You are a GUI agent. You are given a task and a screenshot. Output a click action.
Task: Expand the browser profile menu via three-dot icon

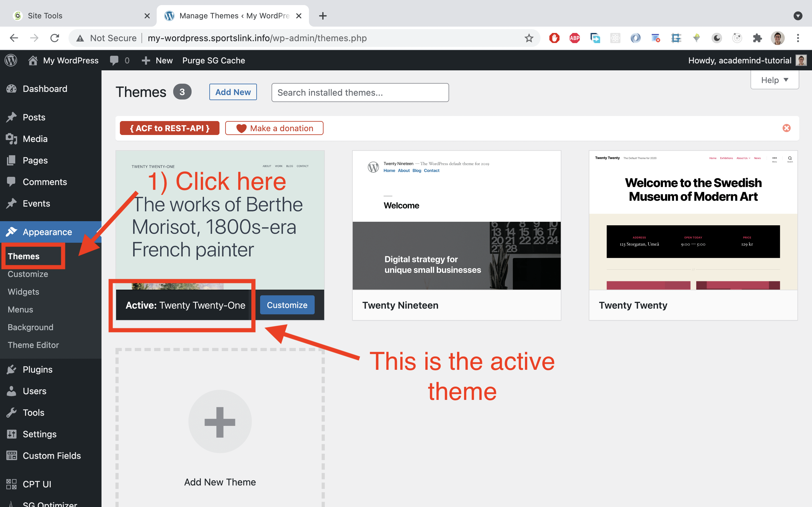pyautogui.click(x=798, y=38)
